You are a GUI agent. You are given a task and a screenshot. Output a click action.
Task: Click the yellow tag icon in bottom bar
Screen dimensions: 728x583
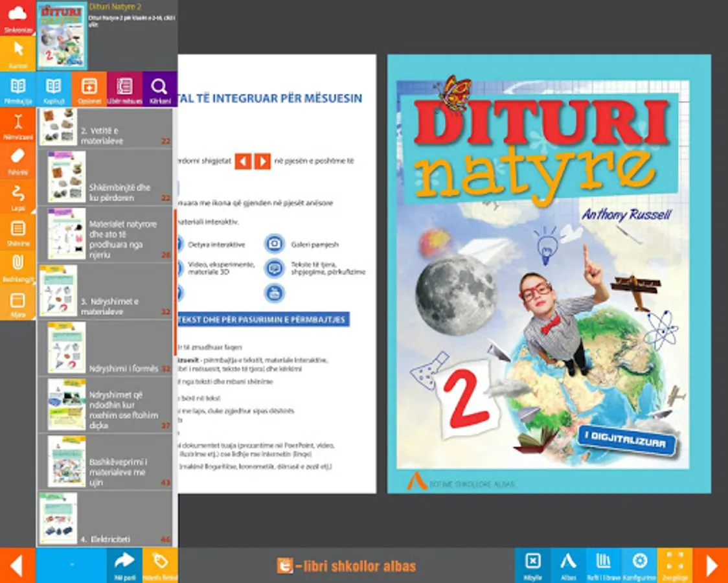(160, 566)
